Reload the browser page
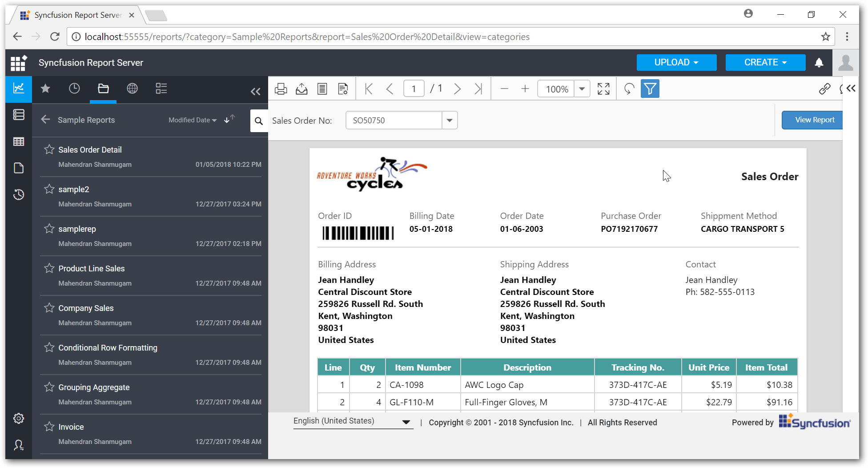868x468 pixels. pyautogui.click(x=55, y=36)
